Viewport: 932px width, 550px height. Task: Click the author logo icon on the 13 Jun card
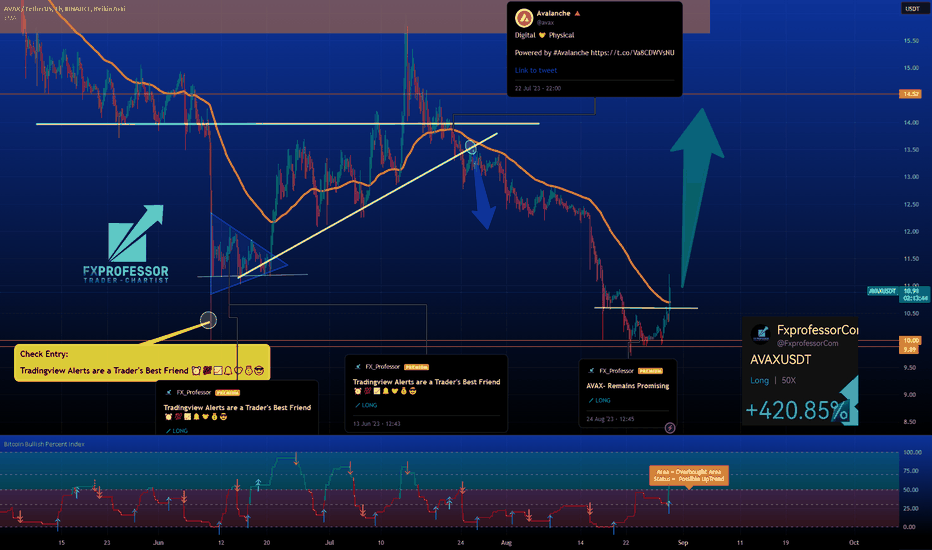click(x=358, y=367)
